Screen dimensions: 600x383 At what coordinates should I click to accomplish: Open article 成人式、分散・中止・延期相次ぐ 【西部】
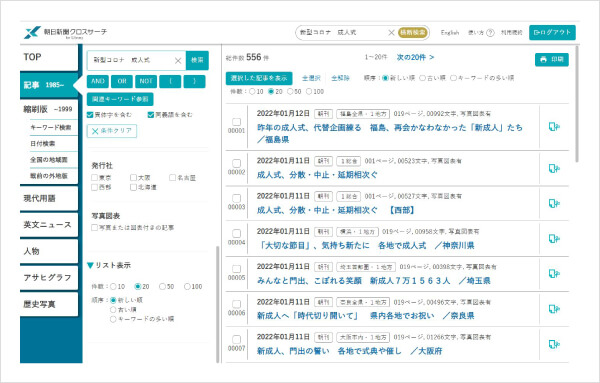(x=336, y=210)
